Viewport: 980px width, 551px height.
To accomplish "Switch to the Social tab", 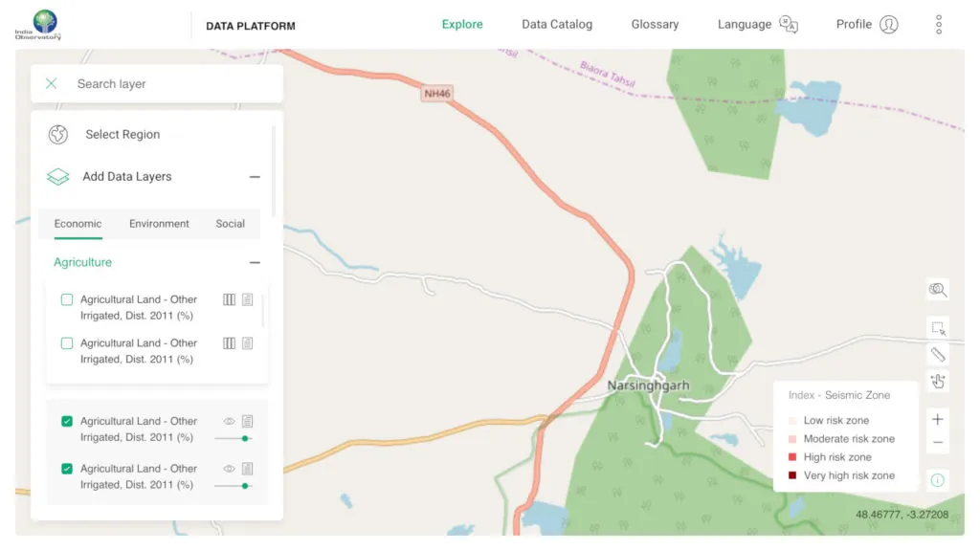I will click(x=230, y=224).
